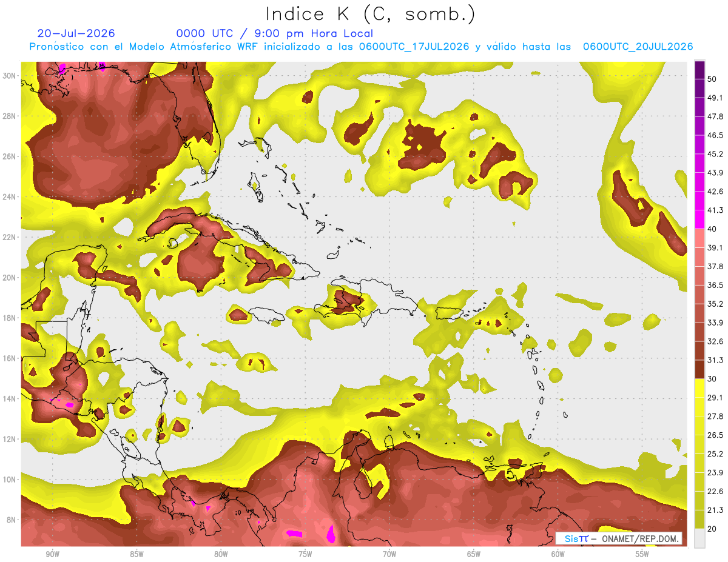Click the colorbar value "45.2"
The height and width of the screenshot is (562, 728).
[715, 155]
